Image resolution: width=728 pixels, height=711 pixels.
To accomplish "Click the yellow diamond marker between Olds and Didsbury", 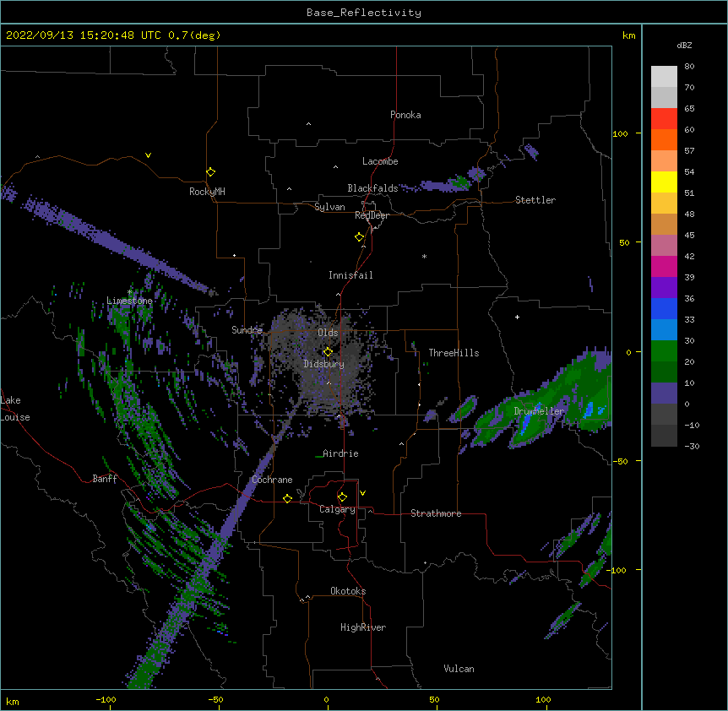I will (x=328, y=352).
